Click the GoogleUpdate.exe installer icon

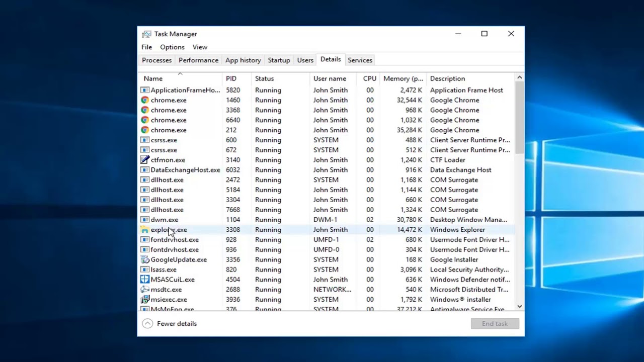tap(145, 259)
